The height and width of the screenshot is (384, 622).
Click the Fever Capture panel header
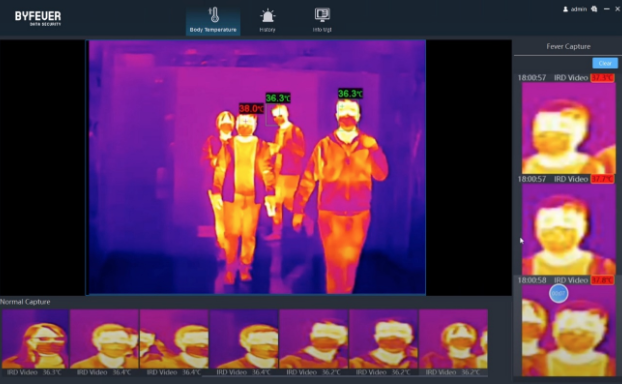[568, 46]
